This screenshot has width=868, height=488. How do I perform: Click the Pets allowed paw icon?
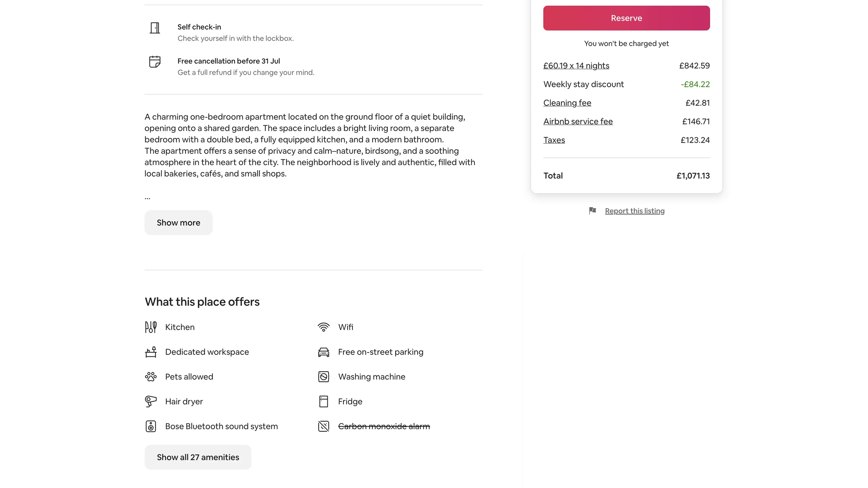click(151, 377)
